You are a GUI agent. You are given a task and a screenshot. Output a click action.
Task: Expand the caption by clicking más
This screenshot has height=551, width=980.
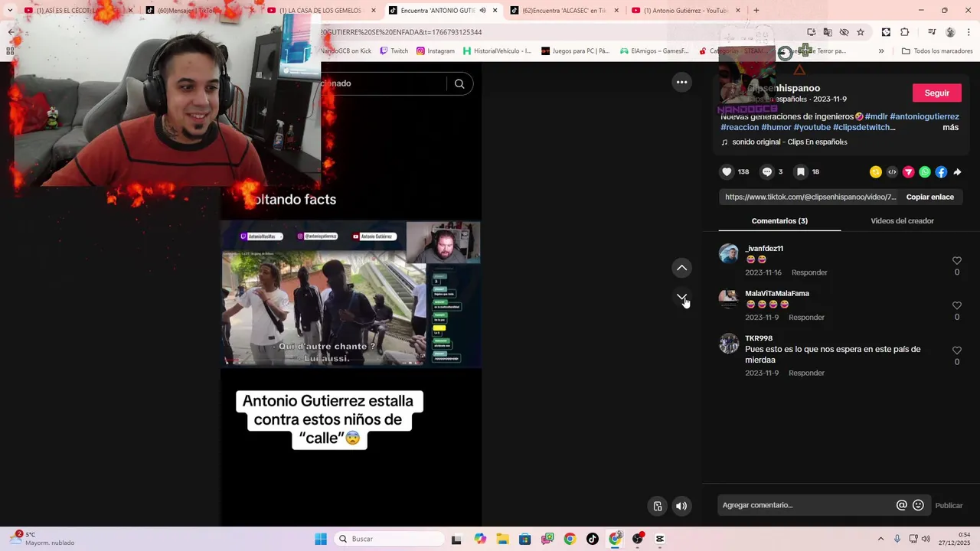(x=950, y=127)
